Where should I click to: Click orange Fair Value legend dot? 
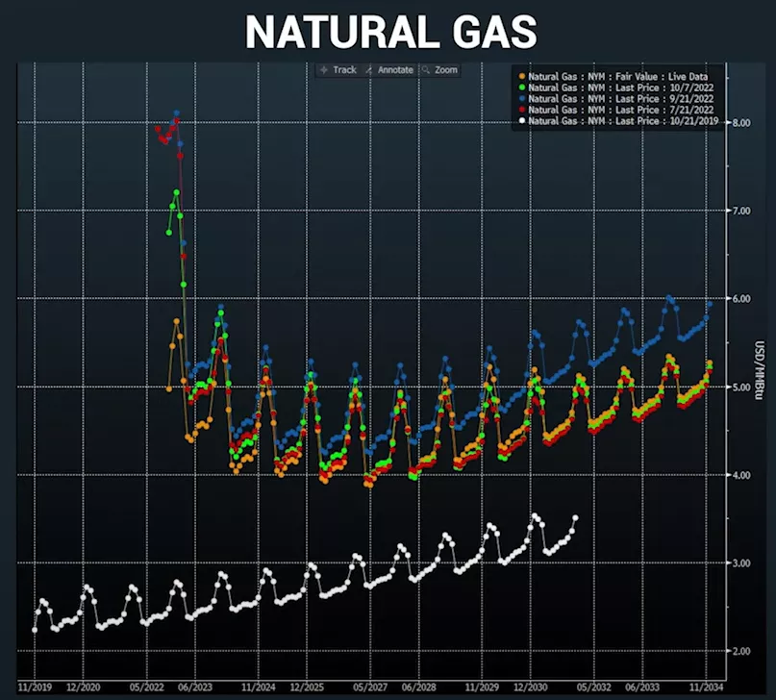[521, 77]
